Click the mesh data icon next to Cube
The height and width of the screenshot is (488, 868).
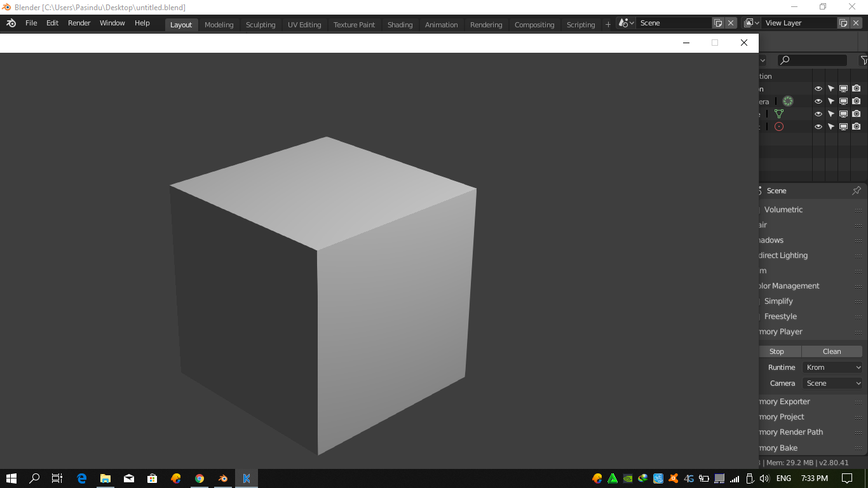point(779,114)
